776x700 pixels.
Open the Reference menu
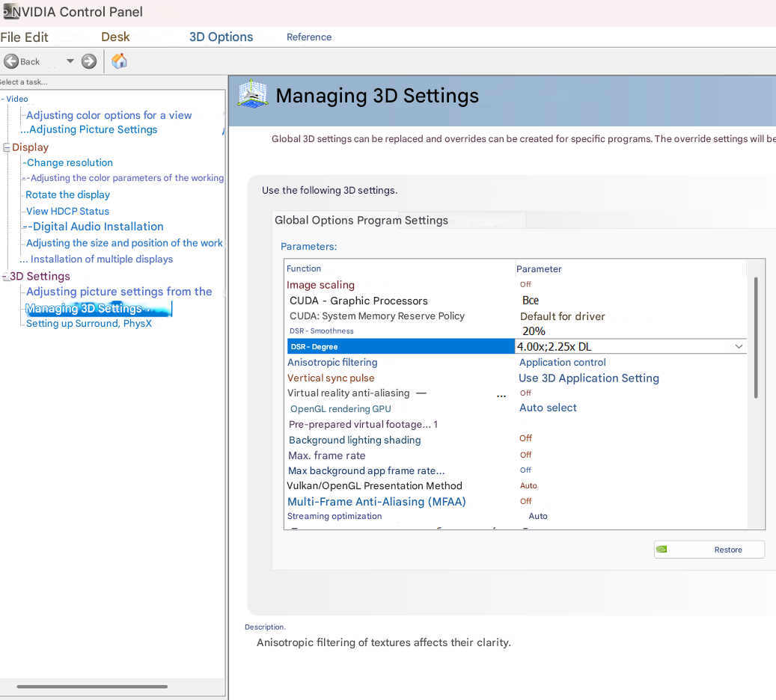[308, 37]
